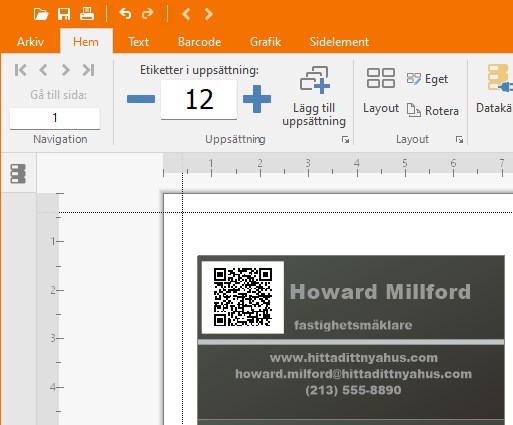This screenshot has width=513, height=425.
Task: Save the document with the floppy icon
Action: coord(64,14)
